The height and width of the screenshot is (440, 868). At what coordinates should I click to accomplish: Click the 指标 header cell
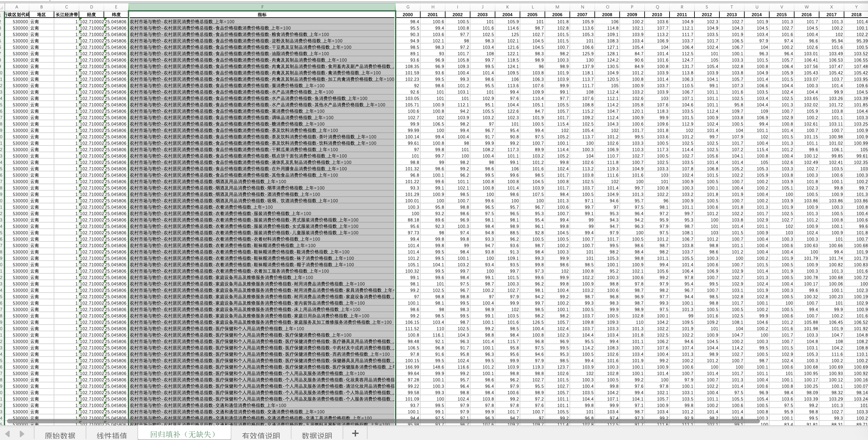(262, 14)
